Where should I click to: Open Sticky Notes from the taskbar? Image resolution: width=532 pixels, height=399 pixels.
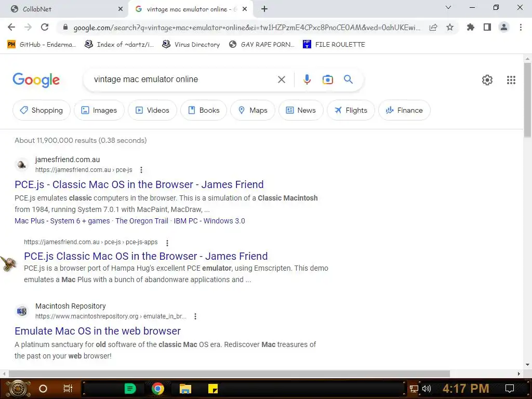point(212,389)
